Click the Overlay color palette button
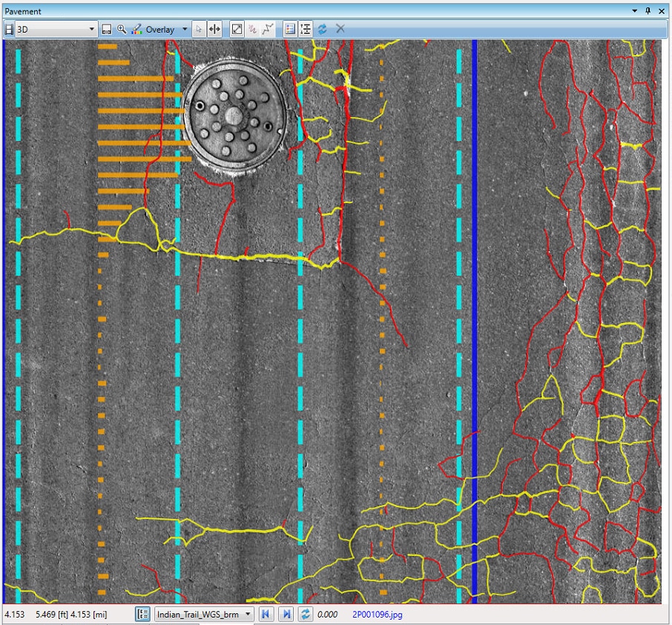 click(136, 30)
